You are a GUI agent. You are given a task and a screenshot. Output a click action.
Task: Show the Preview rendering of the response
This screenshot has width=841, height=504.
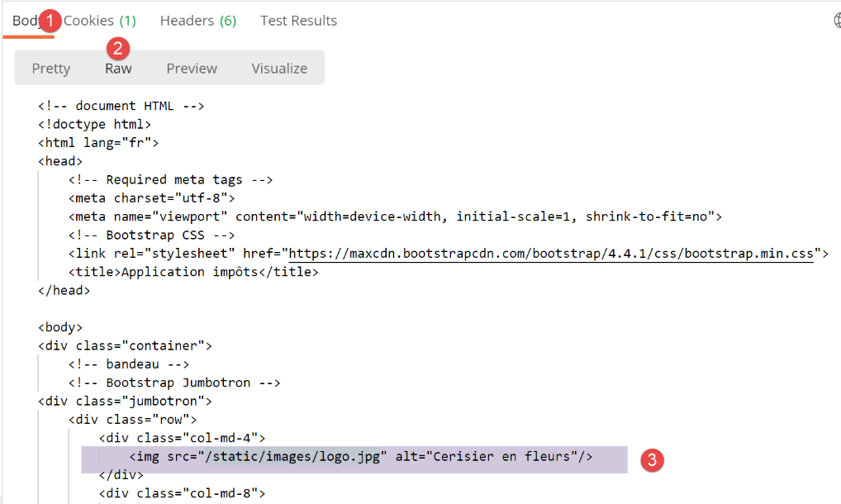click(x=192, y=69)
